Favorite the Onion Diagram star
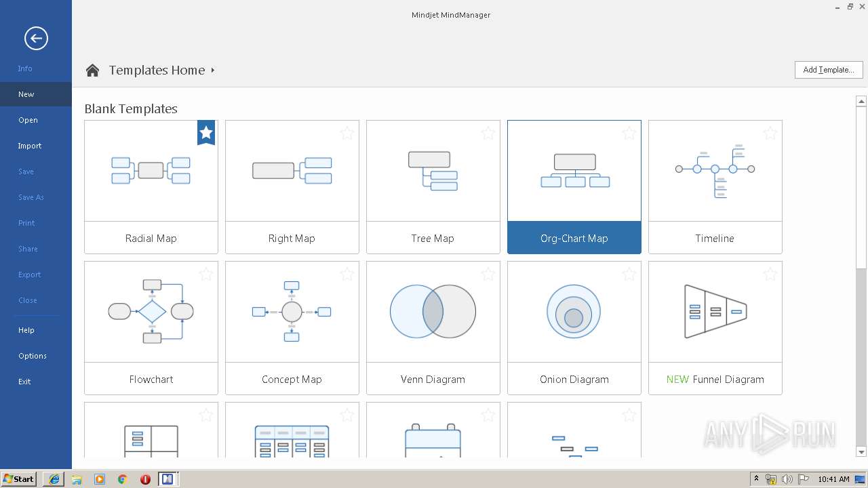The image size is (868, 488). pos(629,274)
